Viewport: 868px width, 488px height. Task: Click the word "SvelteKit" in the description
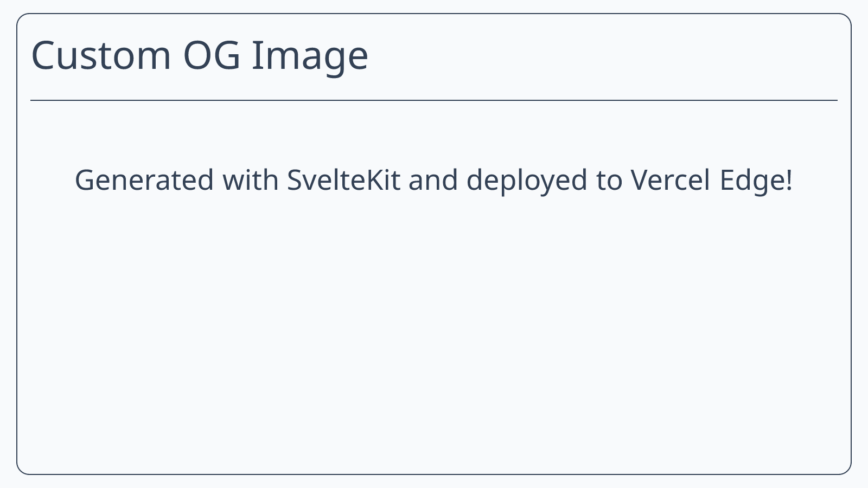click(x=343, y=180)
